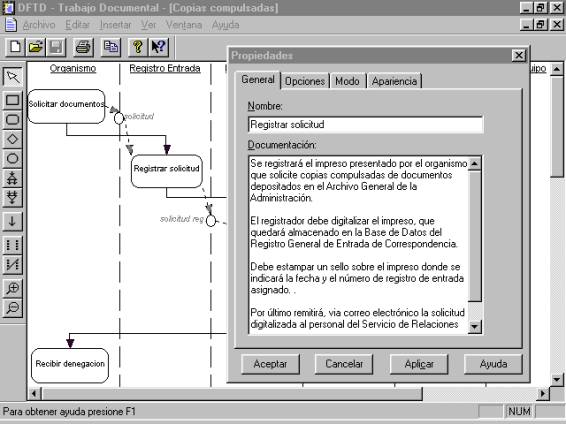This screenshot has height=424, width=566.
Task: Click the documentation scrollbar down arrow
Action: tap(474, 327)
